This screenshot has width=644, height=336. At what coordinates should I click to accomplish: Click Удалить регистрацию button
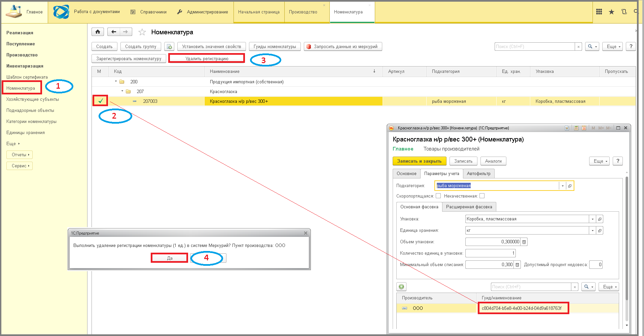click(207, 58)
